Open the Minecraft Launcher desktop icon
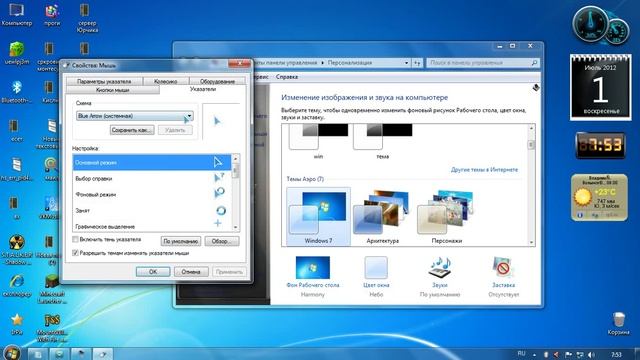The width and height of the screenshot is (640, 360). (x=52, y=288)
